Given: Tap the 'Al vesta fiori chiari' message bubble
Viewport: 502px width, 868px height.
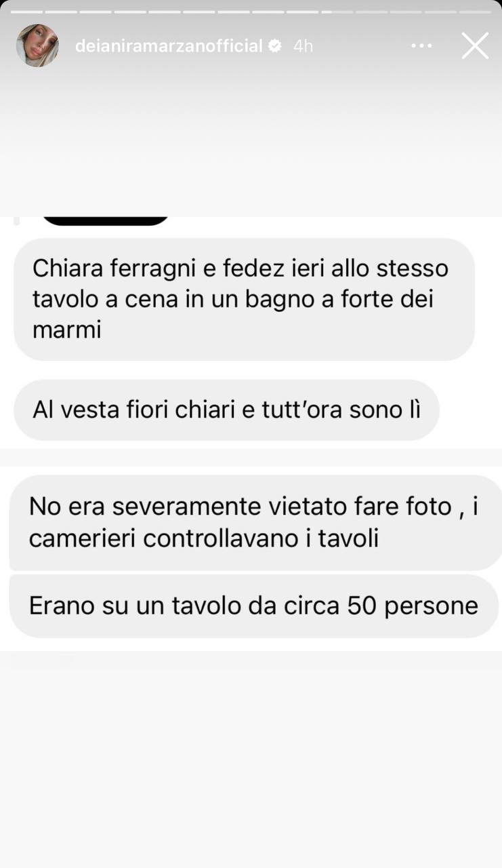Looking at the screenshot, I should (226, 410).
